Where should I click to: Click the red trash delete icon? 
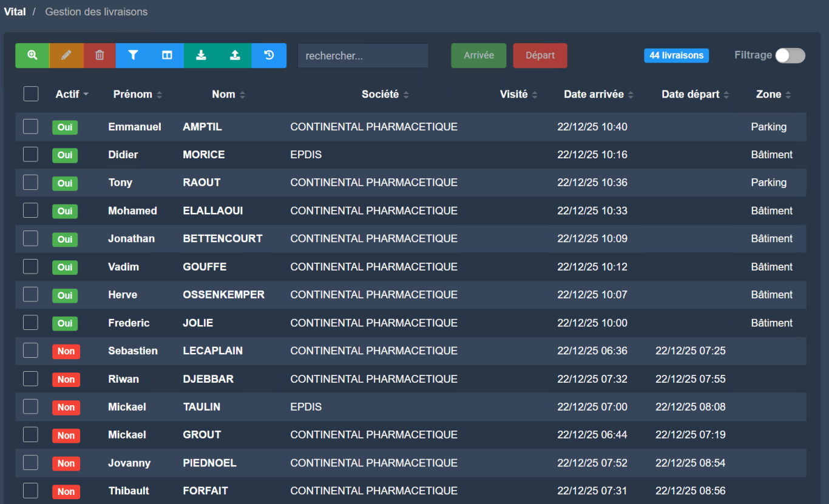100,55
